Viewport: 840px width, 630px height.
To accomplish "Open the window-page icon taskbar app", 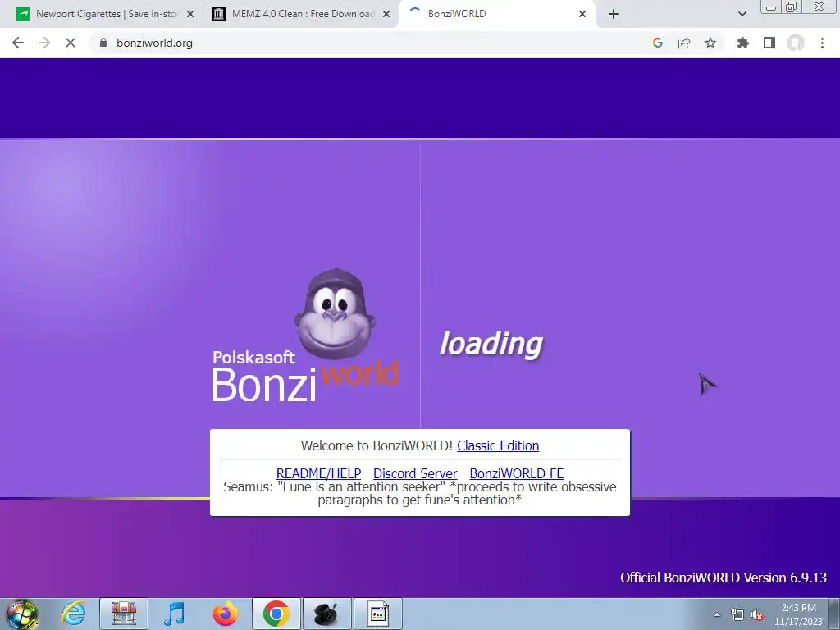I will coord(378,614).
